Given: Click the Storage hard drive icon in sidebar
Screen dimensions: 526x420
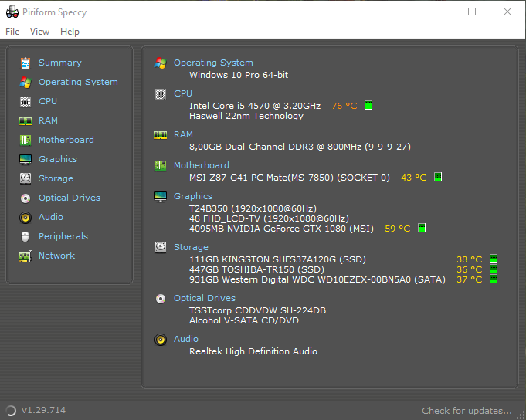Looking at the screenshot, I should point(25,178).
